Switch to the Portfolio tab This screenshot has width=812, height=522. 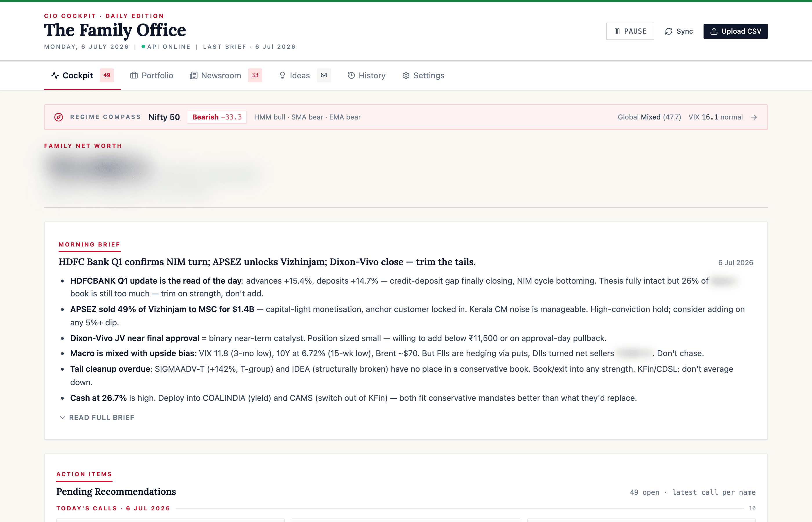(151, 75)
